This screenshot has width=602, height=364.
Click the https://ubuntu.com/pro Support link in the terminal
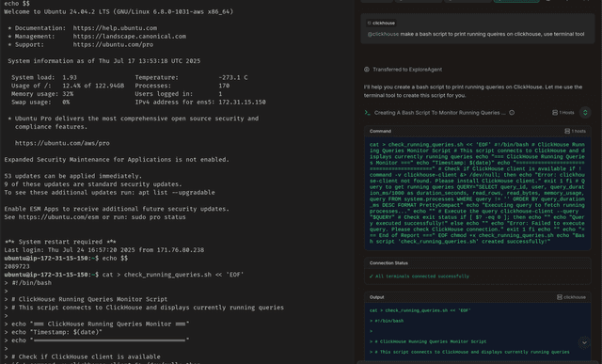113,44
